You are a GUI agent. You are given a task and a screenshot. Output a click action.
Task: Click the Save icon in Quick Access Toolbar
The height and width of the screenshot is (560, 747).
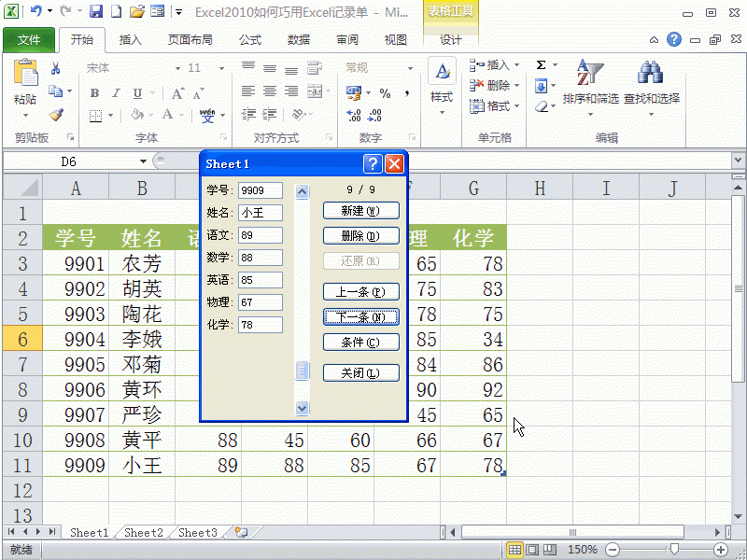click(97, 10)
